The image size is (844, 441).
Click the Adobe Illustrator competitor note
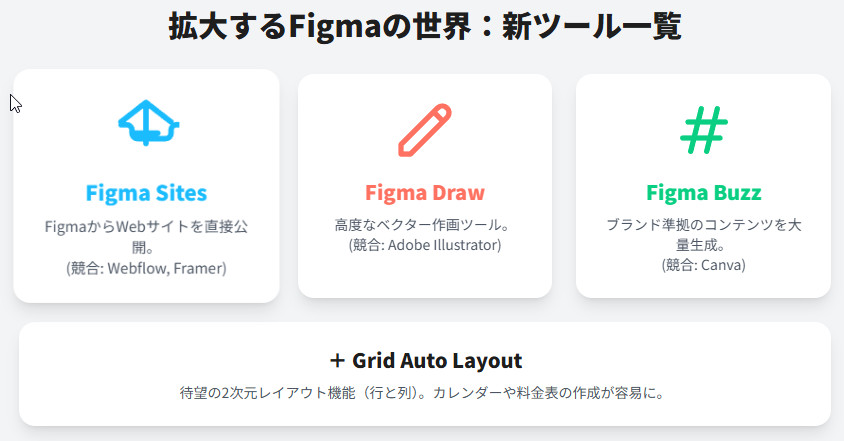(x=425, y=245)
